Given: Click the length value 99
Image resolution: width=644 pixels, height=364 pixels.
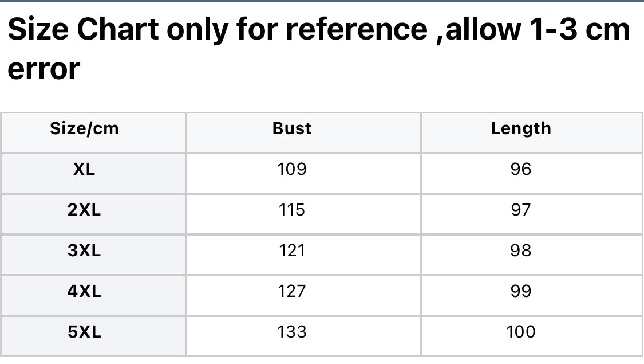Looking at the screenshot, I should point(521,291).
